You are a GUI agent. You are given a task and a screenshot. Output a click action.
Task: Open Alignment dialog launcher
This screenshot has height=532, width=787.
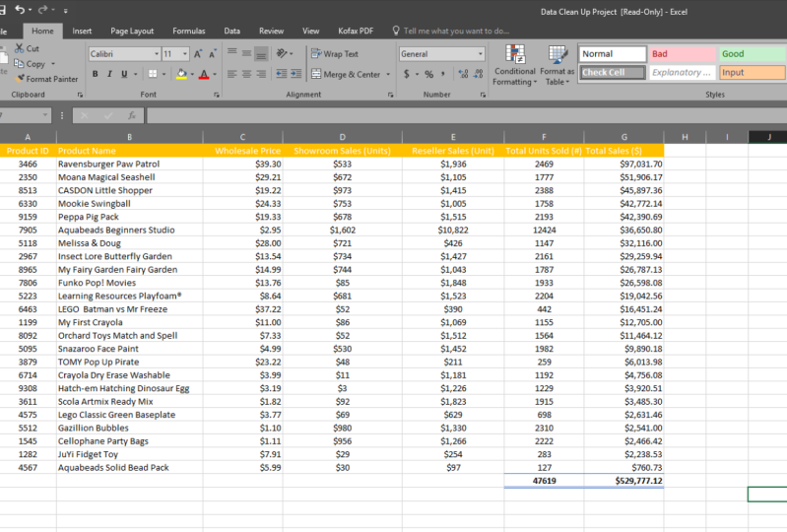coord(390,95)
